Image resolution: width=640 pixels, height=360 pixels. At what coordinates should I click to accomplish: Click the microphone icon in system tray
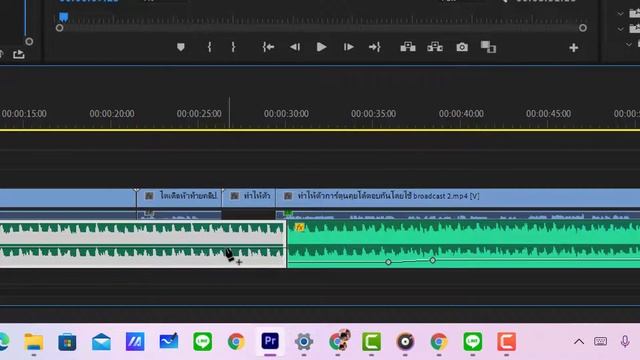tap(625, 341)
